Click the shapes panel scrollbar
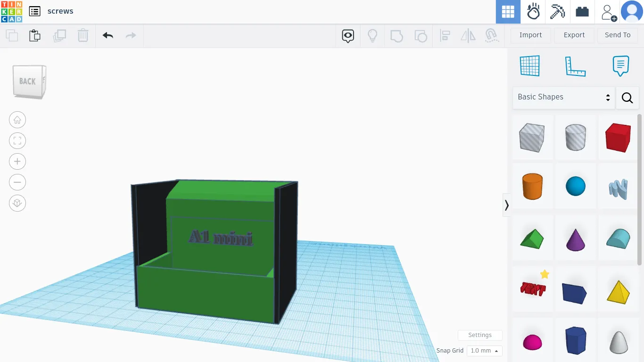The height and width of the screenshot is (362, 644). (640, 189)
